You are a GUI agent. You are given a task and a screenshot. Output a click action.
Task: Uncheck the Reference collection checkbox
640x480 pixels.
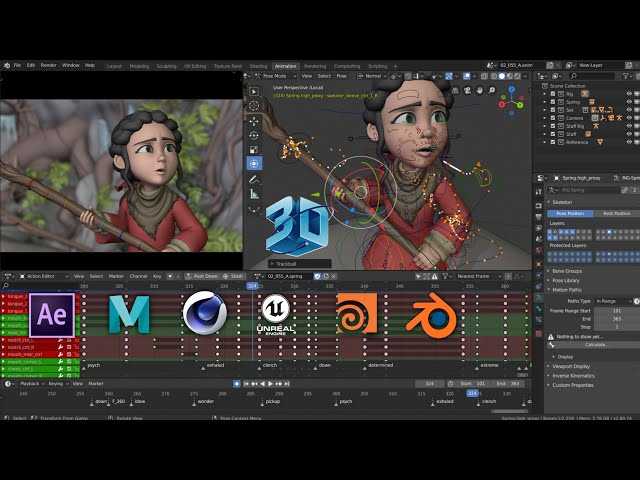(553, 142)
